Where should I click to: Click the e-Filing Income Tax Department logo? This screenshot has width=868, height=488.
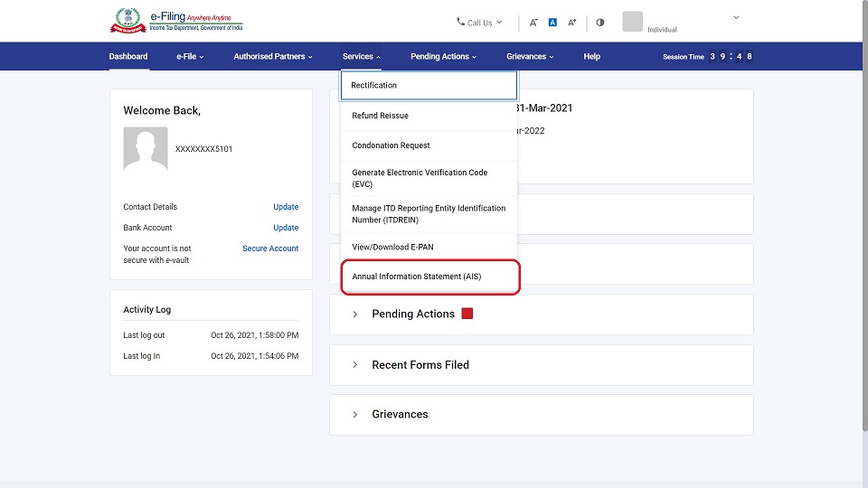(x=176, y=22)
